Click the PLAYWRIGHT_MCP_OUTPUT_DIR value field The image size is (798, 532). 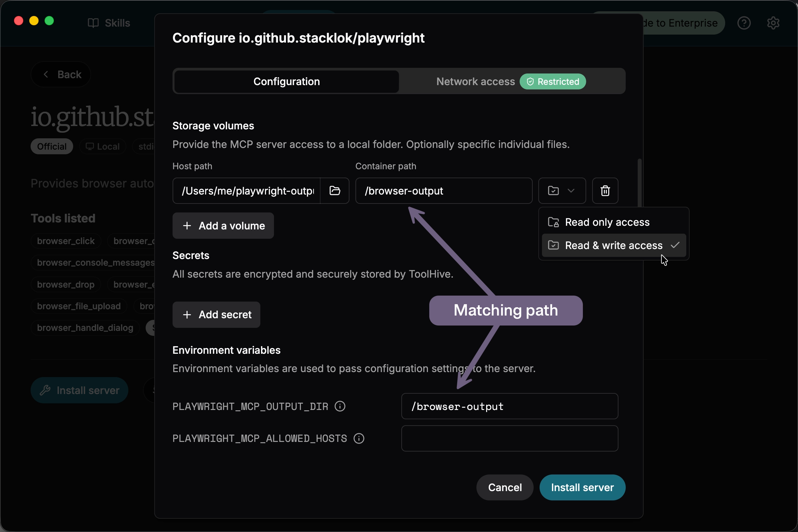510,406
